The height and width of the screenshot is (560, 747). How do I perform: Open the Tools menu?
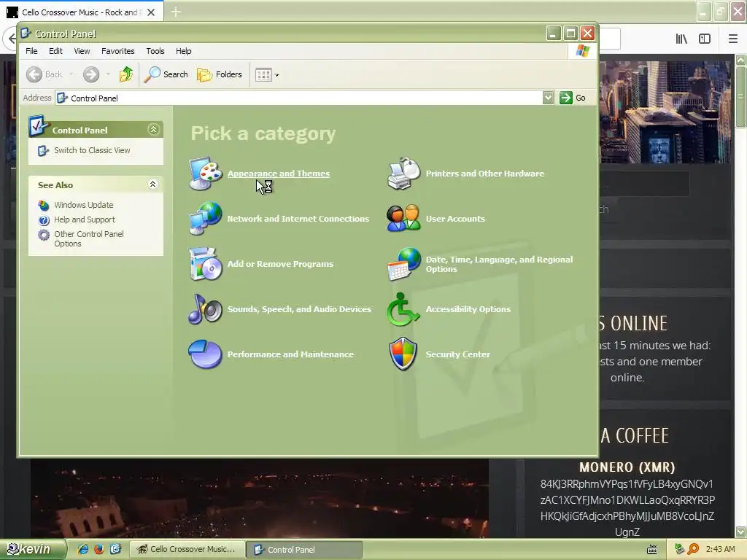pos(155,51)
